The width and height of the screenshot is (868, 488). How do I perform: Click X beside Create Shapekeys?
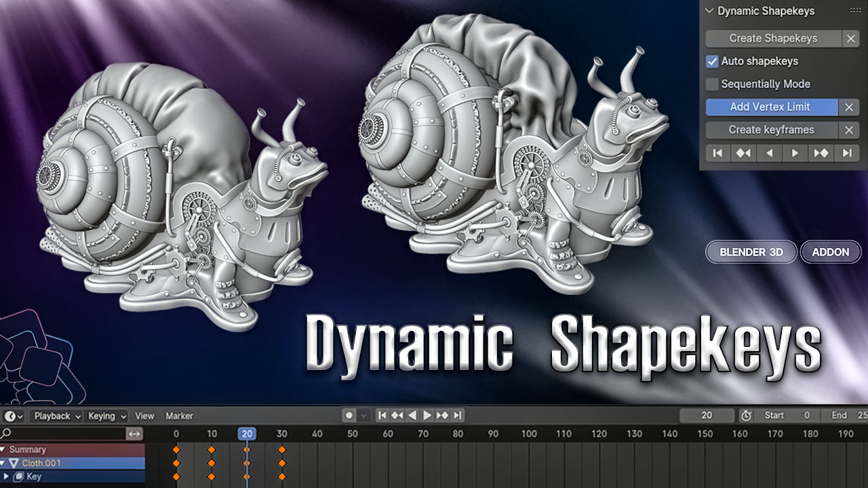[850, 39]
